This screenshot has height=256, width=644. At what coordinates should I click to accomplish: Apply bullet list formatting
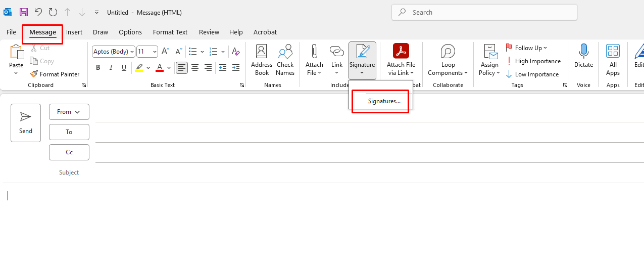click(x=192, y=52)
